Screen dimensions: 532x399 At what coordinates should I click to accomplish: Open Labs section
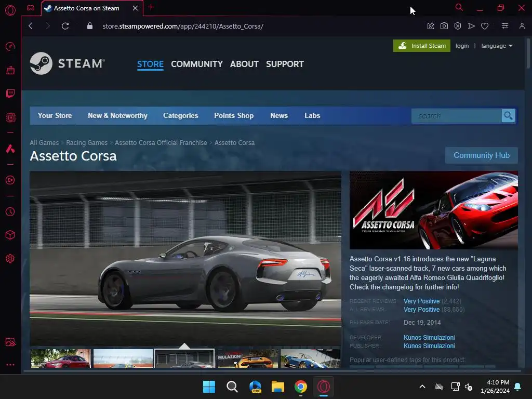point(312,115)
